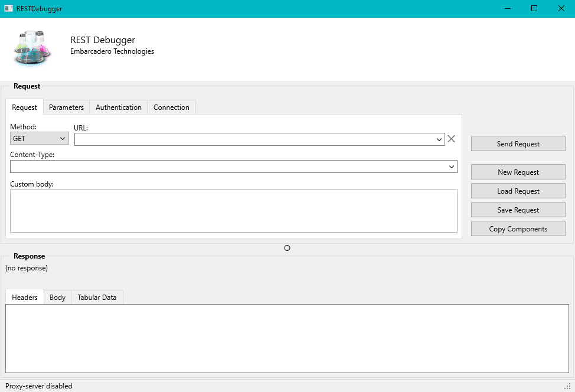Viewport: 575px width, 392px height.
Task: Expand the Content-Type dropdown arrow
Action: click(452, 167)
